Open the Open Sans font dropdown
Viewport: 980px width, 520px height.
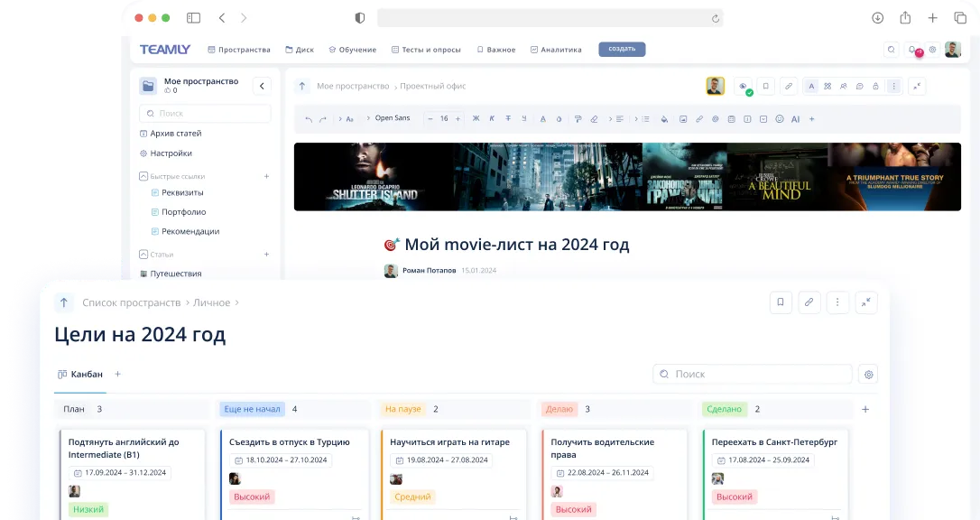(x=392, y=118)
